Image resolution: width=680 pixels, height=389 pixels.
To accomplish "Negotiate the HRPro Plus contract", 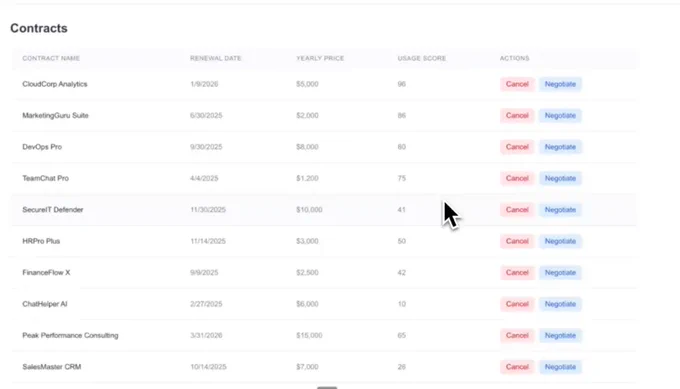I will pos(560,241).
